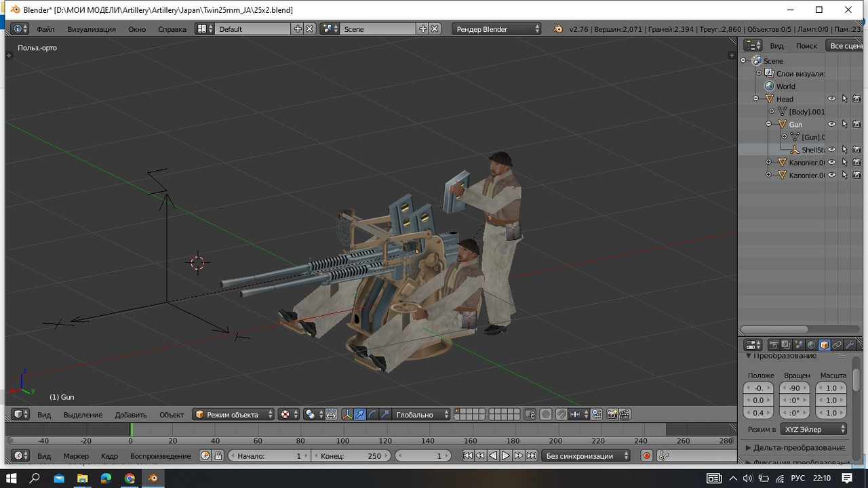Jump to the timeline's first frame
This screenshot has width=868, height=488.
(468, 456)
